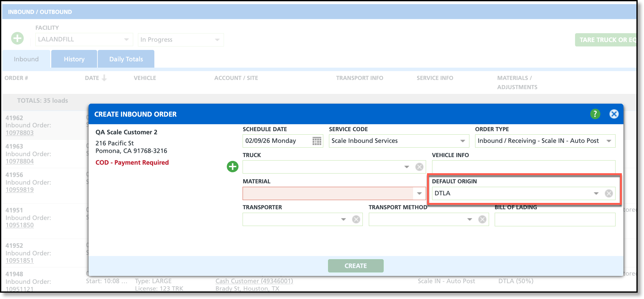Image resolution: width=644 pixels, height=299 pixels.
Task: Clear the Truck field selection
Action: (x=419, y=167)
